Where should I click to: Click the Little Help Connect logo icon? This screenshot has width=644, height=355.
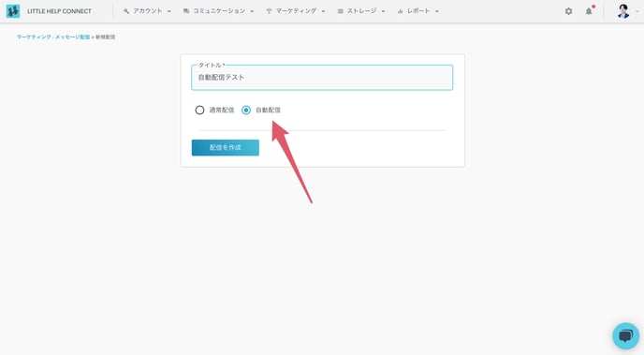pos(13,11)
